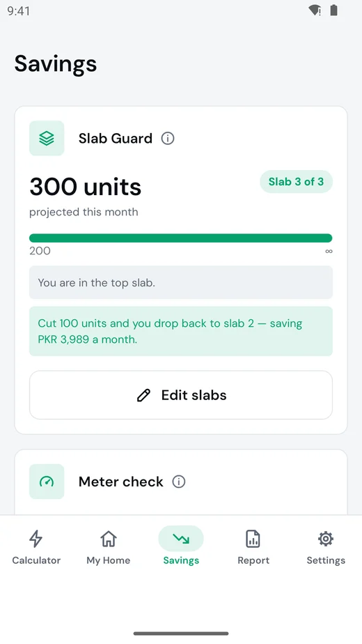Open My Home house icon tab
362x644 pixels.
tap(109, 539)
